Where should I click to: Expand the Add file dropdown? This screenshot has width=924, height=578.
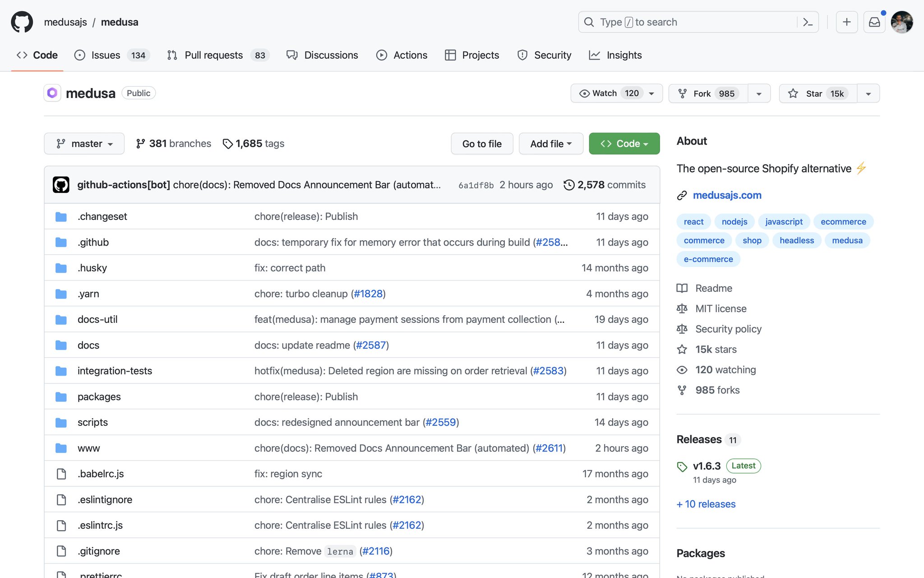(551, 143)
